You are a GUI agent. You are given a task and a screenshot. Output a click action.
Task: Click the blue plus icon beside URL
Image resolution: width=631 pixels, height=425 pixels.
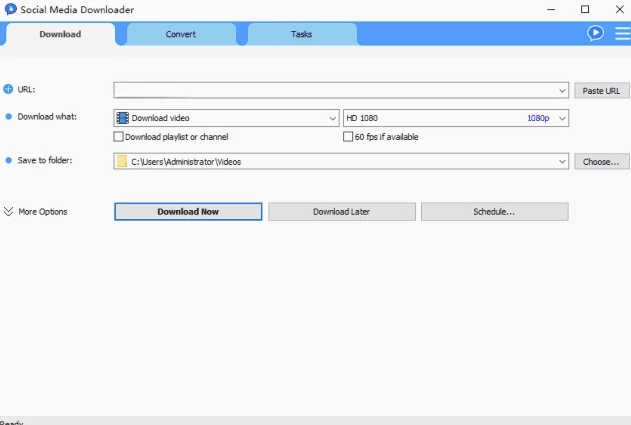(x=9, y=89)
